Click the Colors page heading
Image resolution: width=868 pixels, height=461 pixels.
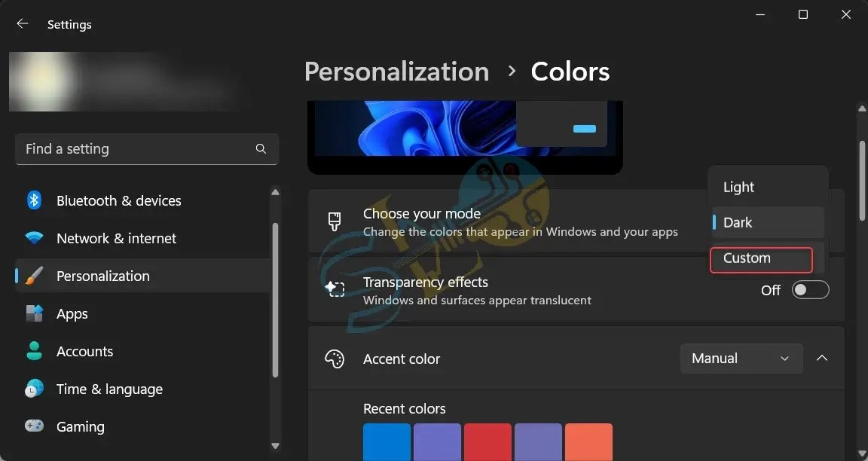(570, 72)
